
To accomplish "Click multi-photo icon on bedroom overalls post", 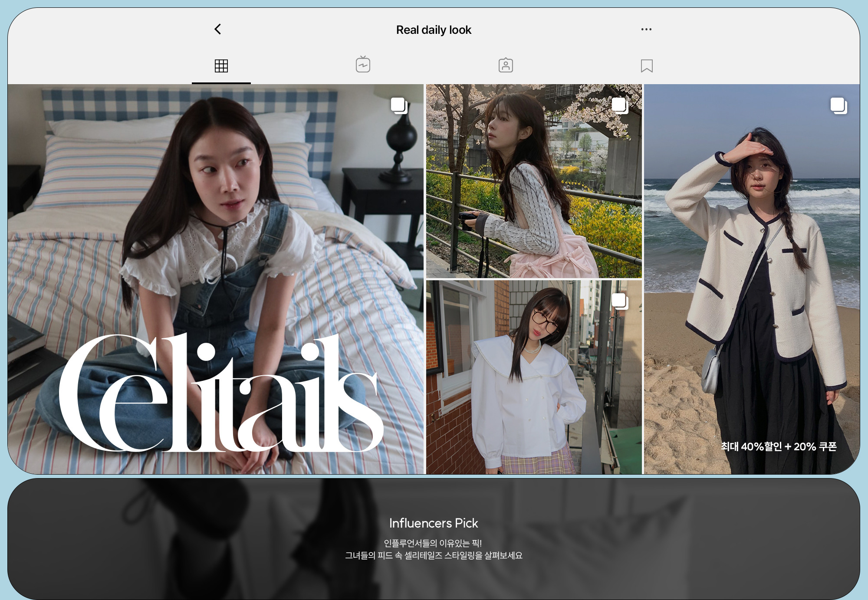I will (399, 105).
